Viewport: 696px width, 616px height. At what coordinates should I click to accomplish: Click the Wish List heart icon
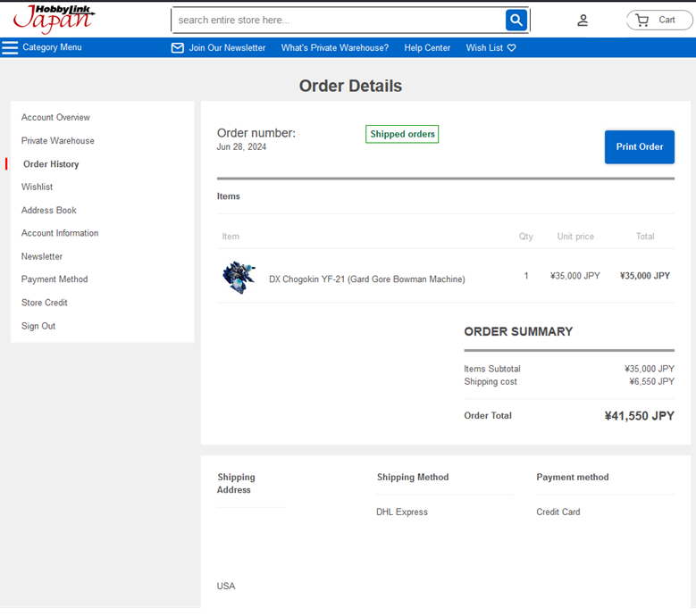click(512, 48)
